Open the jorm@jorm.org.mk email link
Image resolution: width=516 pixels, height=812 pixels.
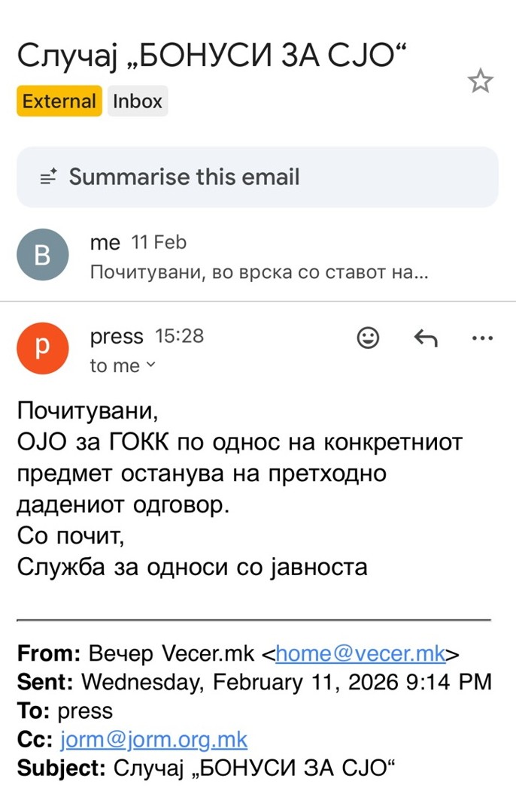(x=153, y=739)
